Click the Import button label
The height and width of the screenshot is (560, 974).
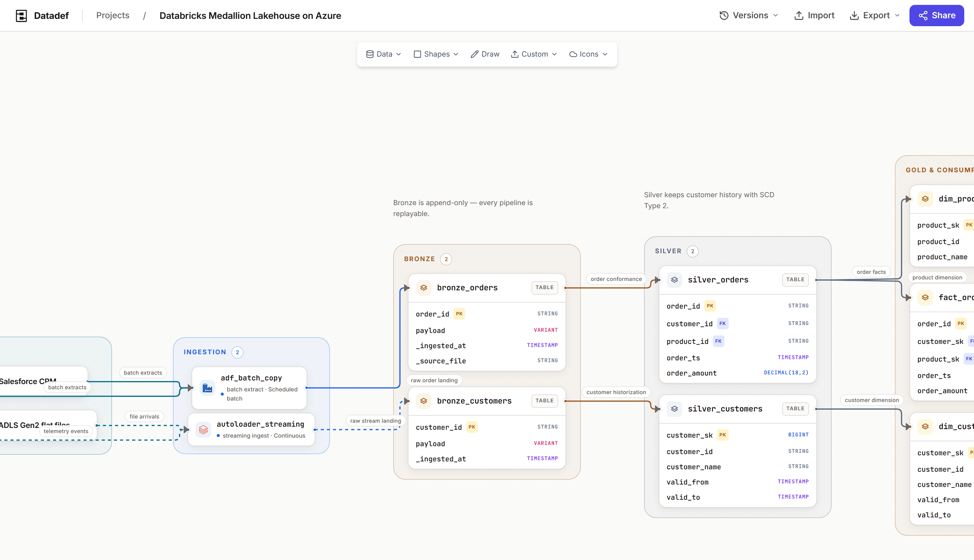pos(821,16)
